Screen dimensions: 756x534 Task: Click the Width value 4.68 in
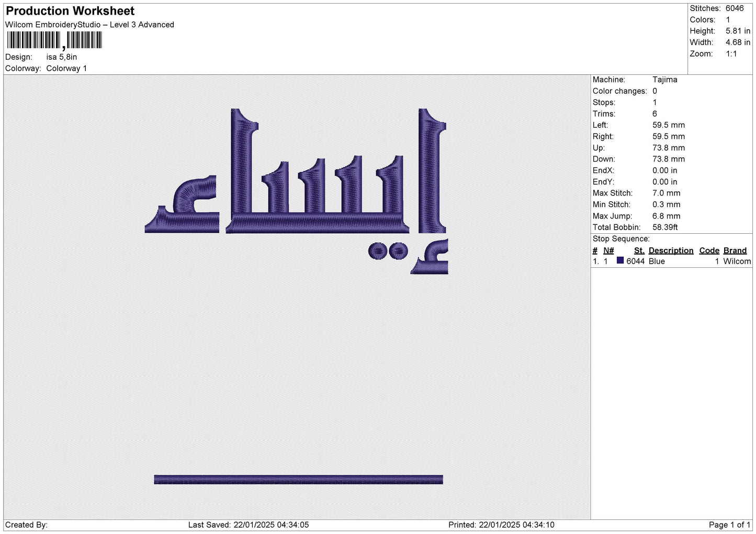coord(738,42)
